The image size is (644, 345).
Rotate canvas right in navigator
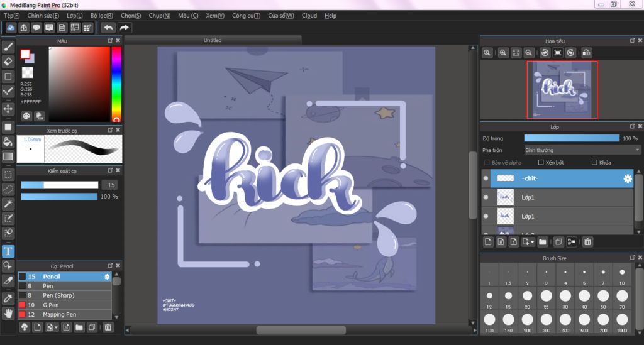(570, 53)
